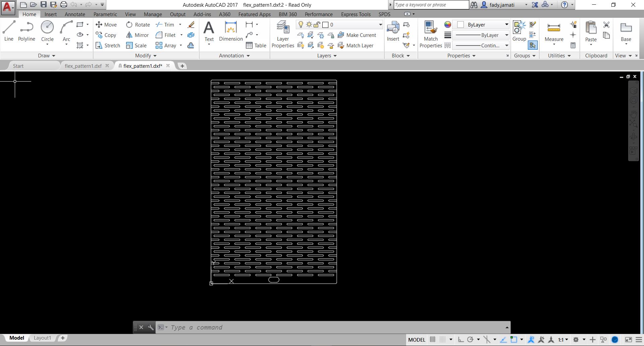Toggle polar tracking in status bar
Image resolution: width=644 pixels, height=346 pixels.
coord(470,340)
